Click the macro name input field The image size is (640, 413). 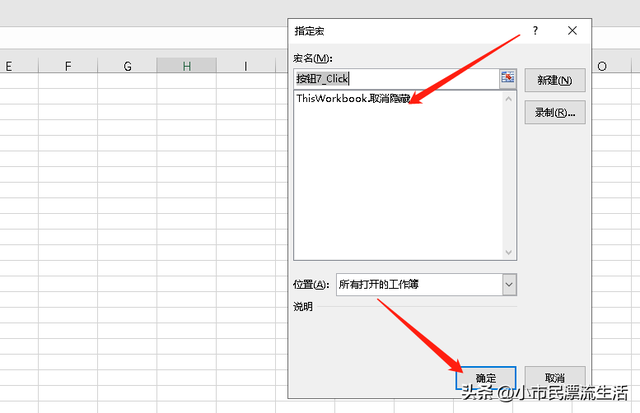tap(396, 78)
